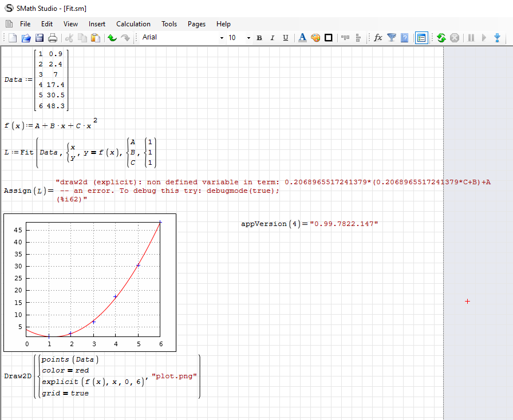Open a file with the folder icon
513x420 pixels.
pyautogui.click(x=26, y=38)
